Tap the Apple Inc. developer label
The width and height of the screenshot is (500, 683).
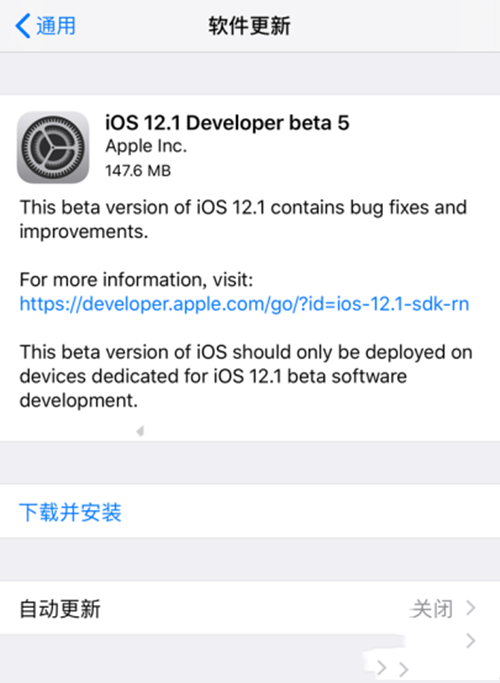click(x=146, y=146)
